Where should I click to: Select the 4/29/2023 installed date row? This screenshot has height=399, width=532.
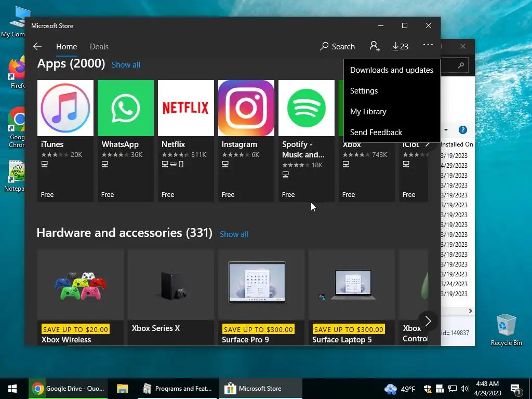(x=454, y=166)
